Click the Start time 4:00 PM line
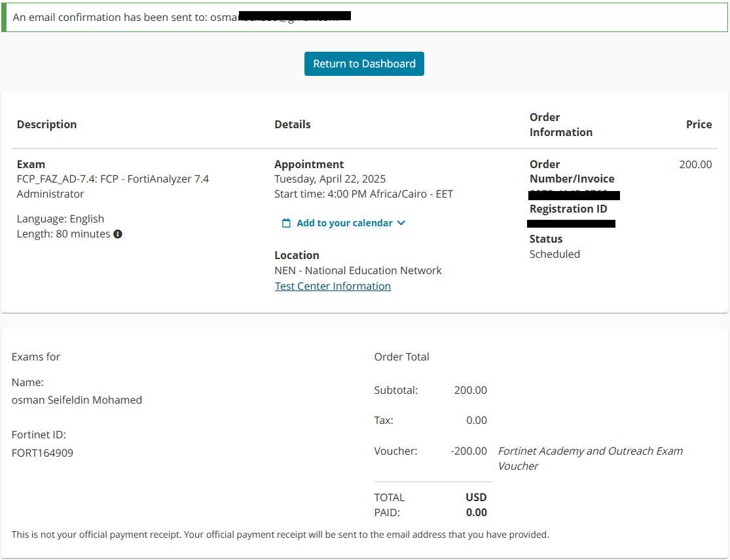Image resolution: width=730 pixels, height=560 pixels. tap(363, 194)
